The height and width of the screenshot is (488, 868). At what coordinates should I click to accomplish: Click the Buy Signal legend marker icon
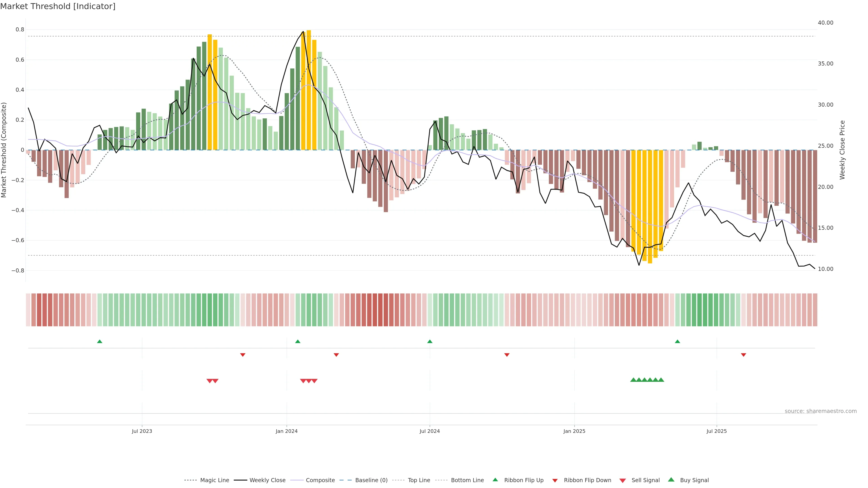coord(671,480)
